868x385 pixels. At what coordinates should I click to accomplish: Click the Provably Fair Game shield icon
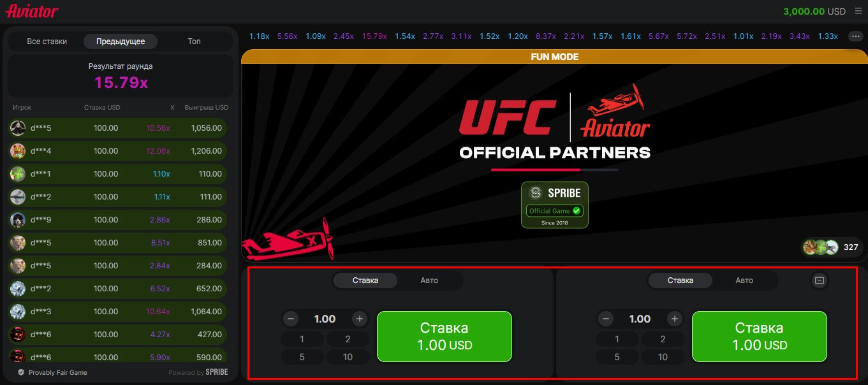point(21,372)
